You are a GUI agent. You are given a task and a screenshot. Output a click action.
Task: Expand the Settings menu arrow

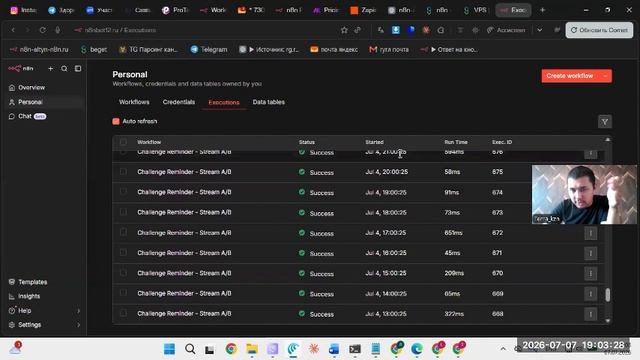pos(78,325)
